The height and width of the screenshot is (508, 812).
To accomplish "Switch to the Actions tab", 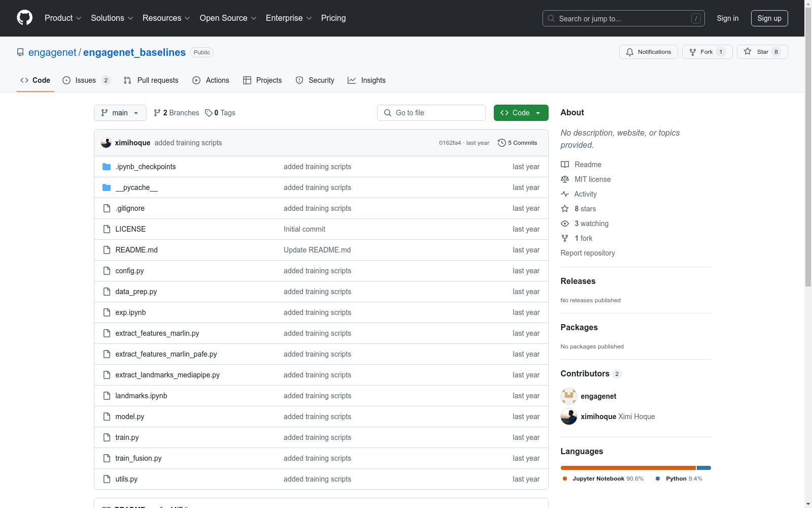I will (x=211, y=80).
